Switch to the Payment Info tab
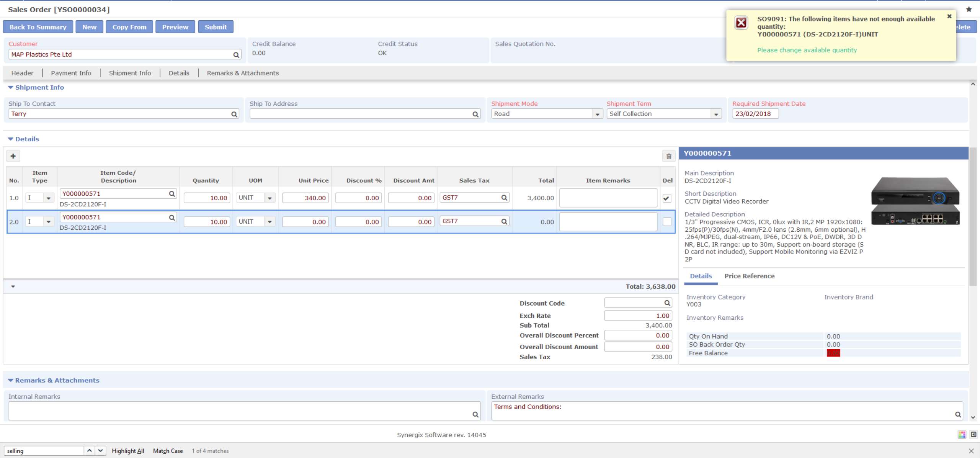980x458 pixels. click(71, 73)
